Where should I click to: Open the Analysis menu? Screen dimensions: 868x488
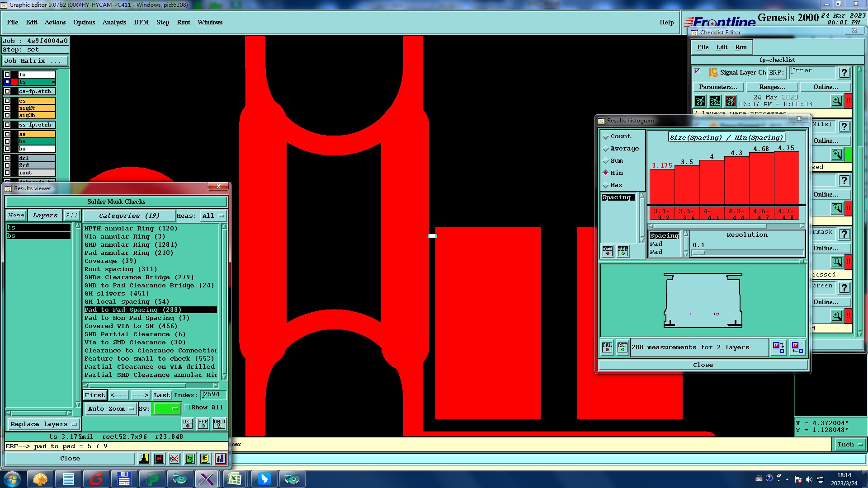tap(114, 22)
